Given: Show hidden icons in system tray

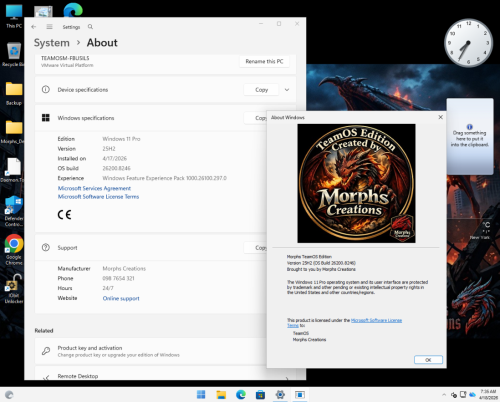Looking at the screenshot, I should pos(444,395).
